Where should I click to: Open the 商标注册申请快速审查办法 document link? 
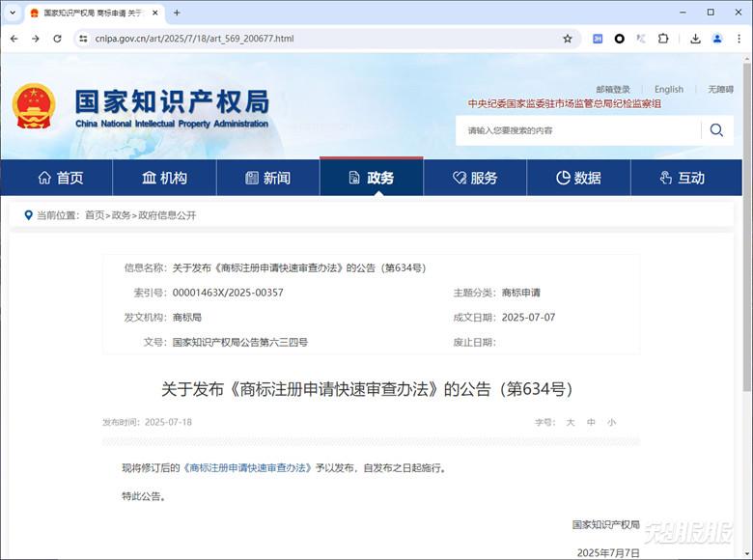[247, 467]
